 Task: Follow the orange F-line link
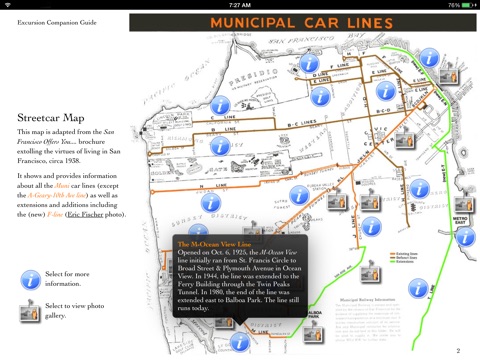55,214
